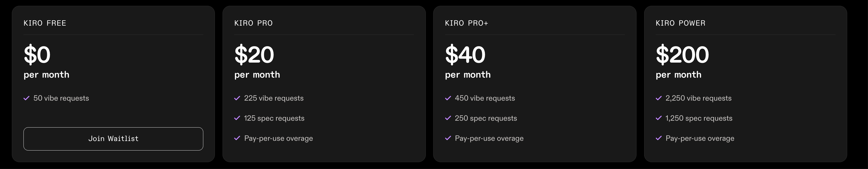The width and height of the screenshot is (868, 169).
Task: Click the 50 vibe requests text
Action: tap(61, 98)
